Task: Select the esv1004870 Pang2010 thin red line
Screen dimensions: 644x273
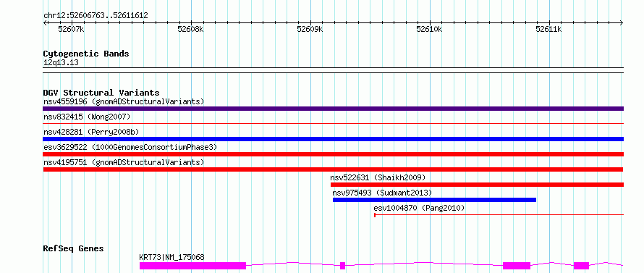Action: (x=499, y=214)
